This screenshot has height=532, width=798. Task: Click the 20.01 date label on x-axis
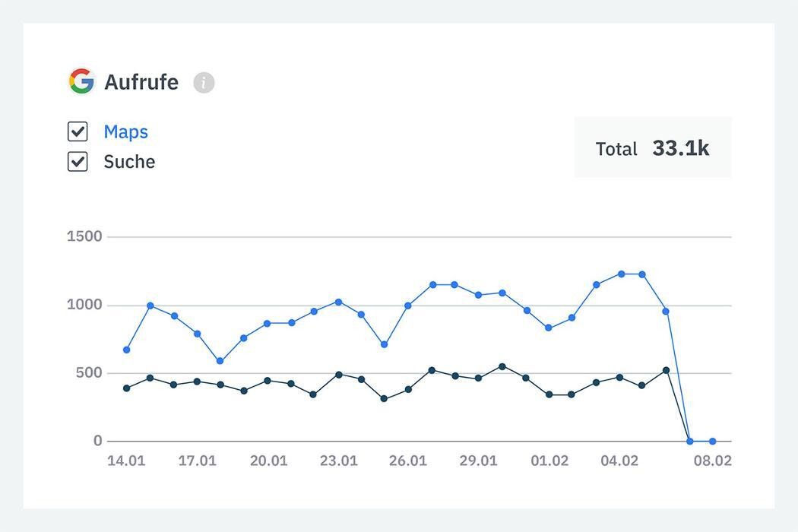point(268,461)
